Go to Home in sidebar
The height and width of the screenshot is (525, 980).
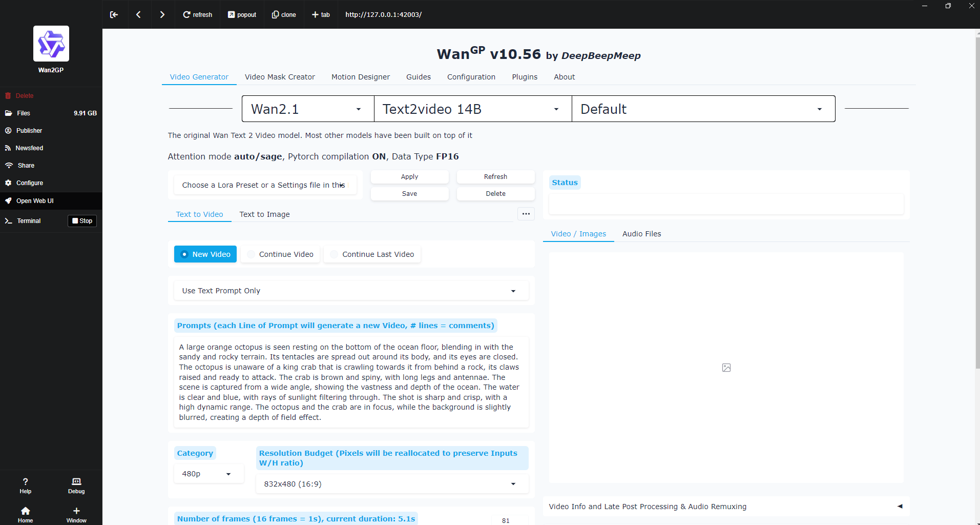point(26,515)
